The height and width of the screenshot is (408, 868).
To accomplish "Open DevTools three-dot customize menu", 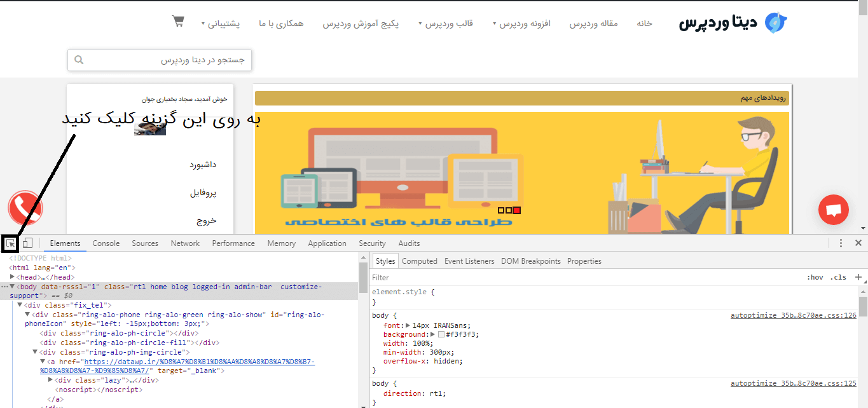I will coord(841,243).
